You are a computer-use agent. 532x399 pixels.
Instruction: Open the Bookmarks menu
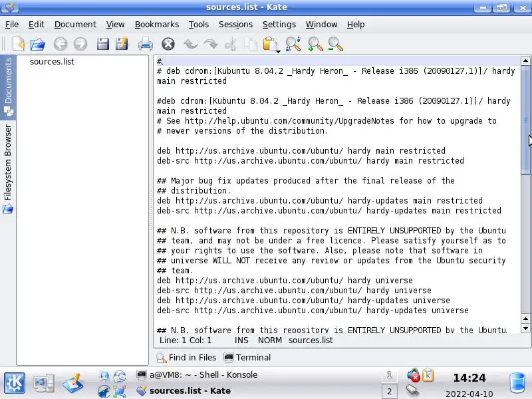157,25
